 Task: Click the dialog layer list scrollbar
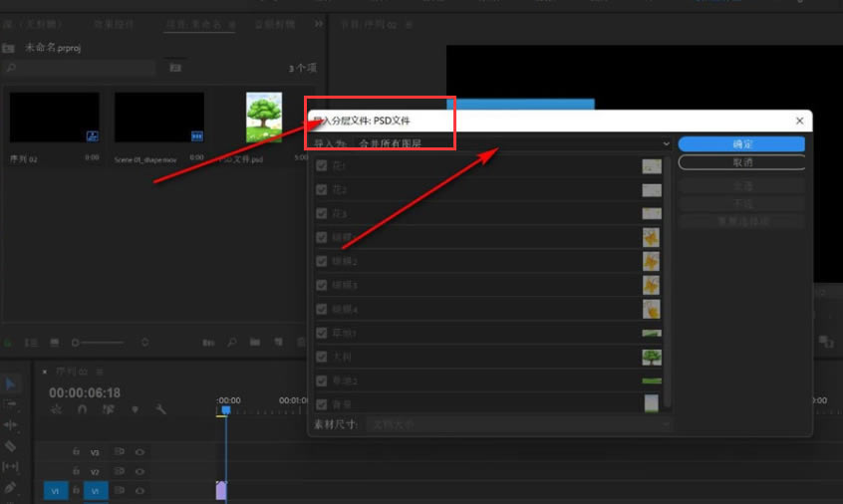pos(668,282)
